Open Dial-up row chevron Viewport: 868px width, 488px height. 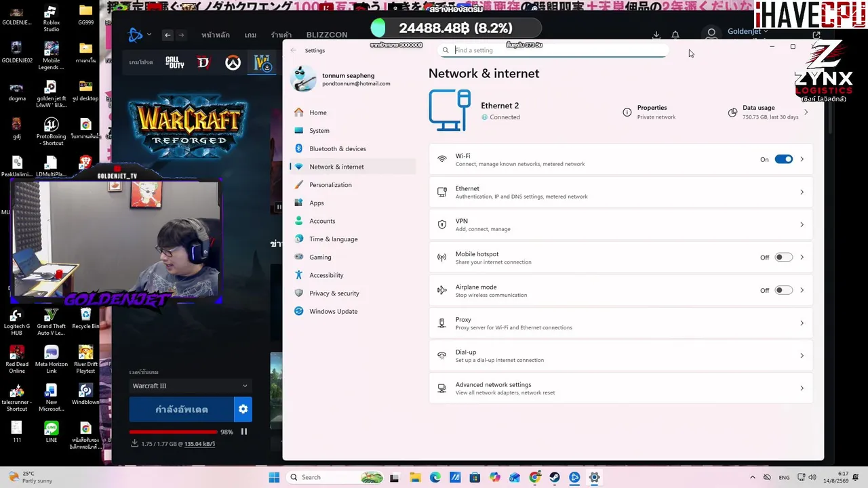pos(802,356)
